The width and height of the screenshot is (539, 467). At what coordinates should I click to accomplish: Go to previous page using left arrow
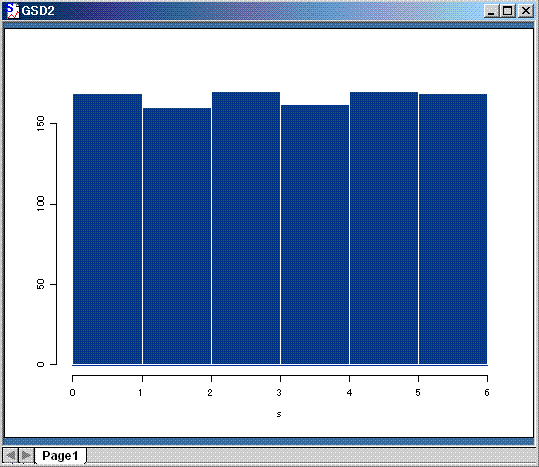coord(10,456)
